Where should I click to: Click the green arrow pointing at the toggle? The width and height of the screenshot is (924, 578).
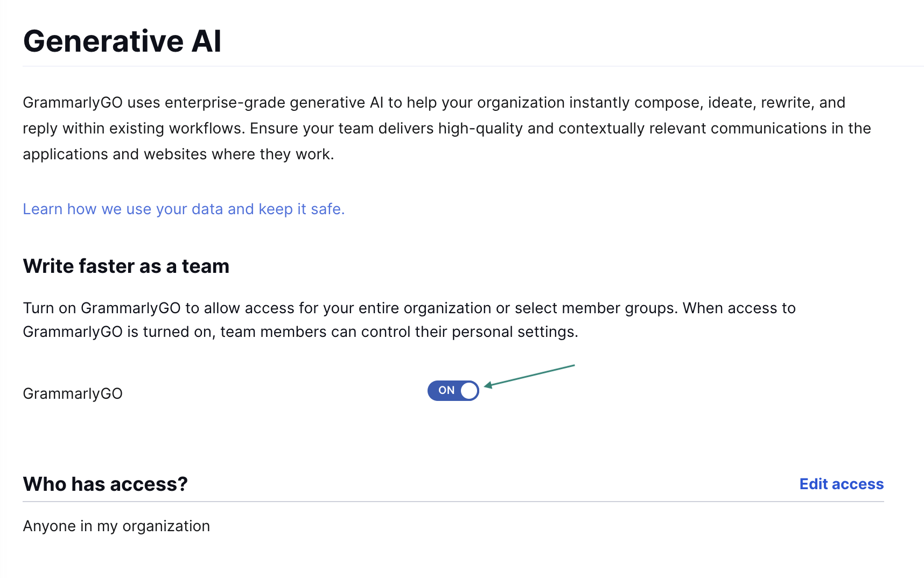530,375
